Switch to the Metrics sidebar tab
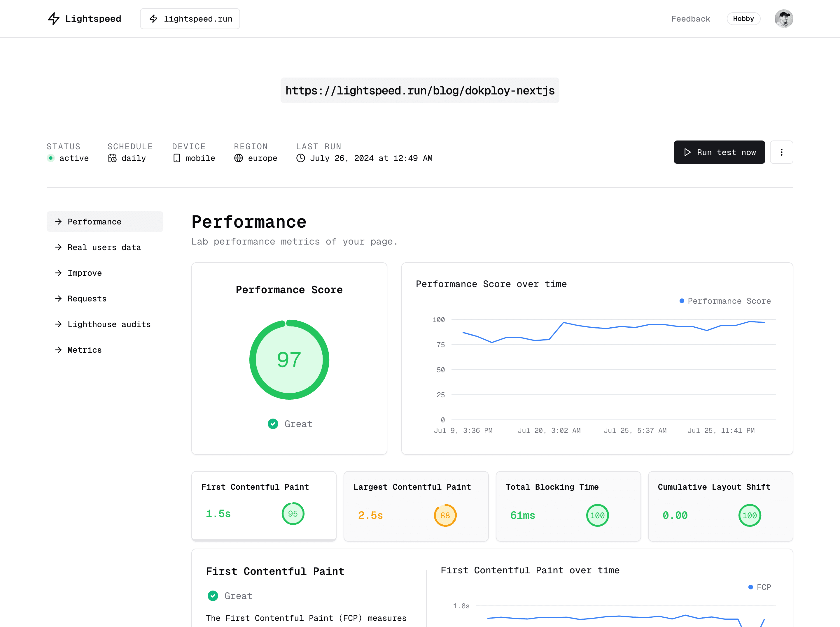 click(84, 349)
